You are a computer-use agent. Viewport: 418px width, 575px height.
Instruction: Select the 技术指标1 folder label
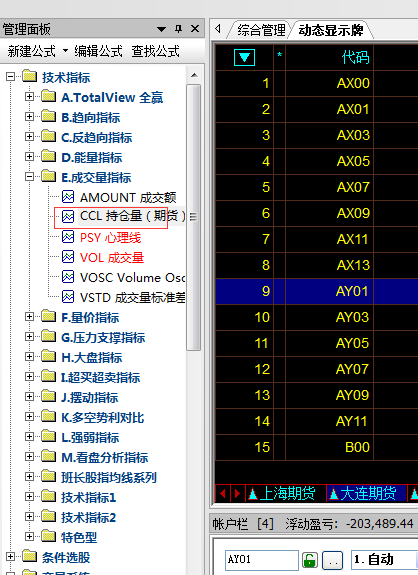pos(88,497)
